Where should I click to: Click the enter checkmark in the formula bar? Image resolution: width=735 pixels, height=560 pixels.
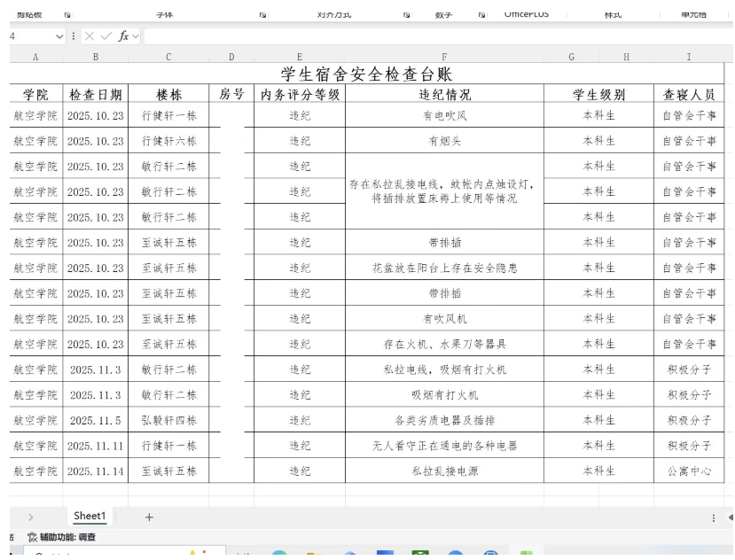point(106,36)
